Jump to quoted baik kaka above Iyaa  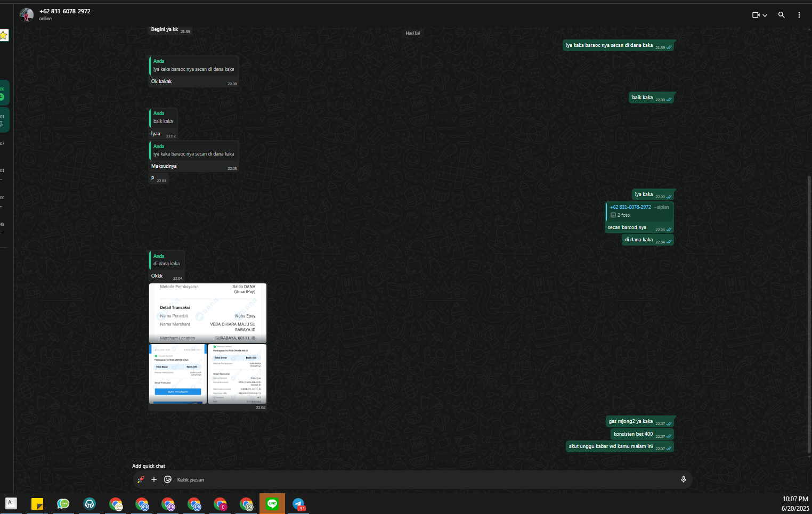(x=163, y=118)
